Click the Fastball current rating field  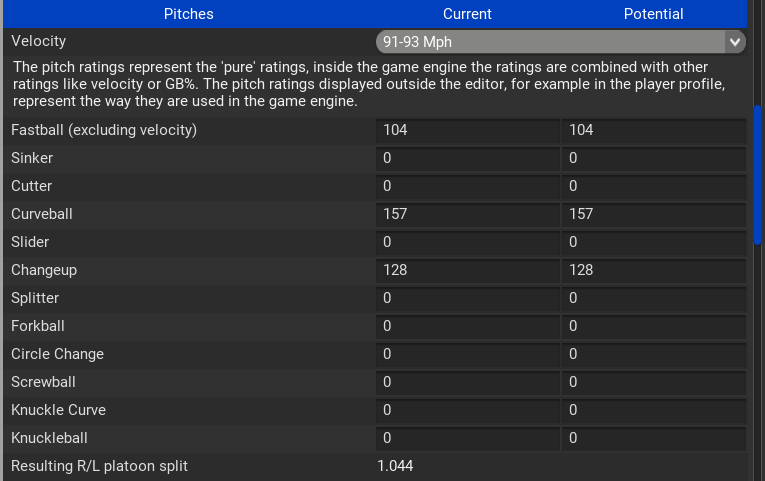pos(468,130)
